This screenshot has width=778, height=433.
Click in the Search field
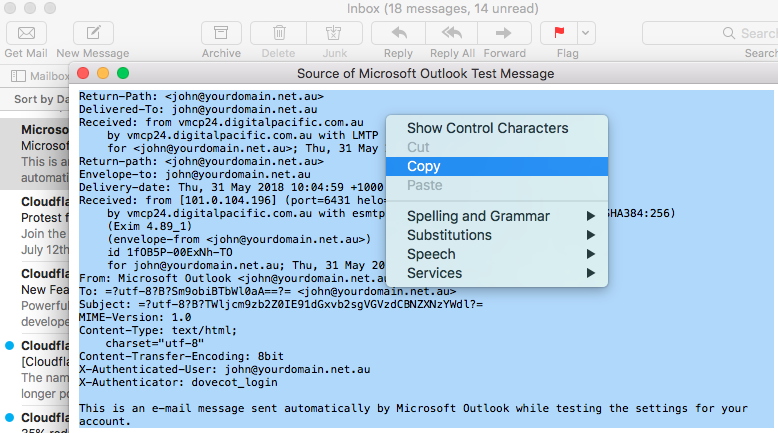point(710,33)
